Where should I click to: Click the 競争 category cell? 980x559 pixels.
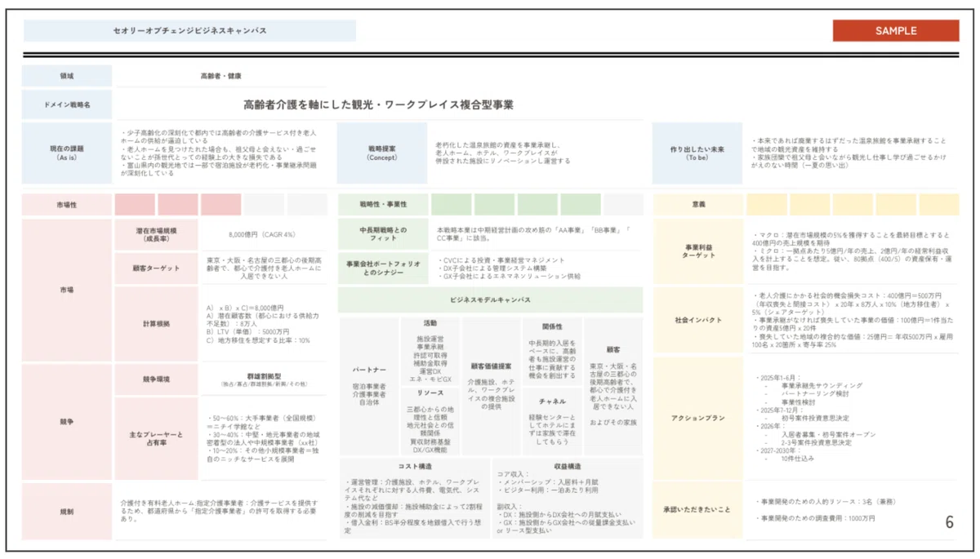click(67, 422)
